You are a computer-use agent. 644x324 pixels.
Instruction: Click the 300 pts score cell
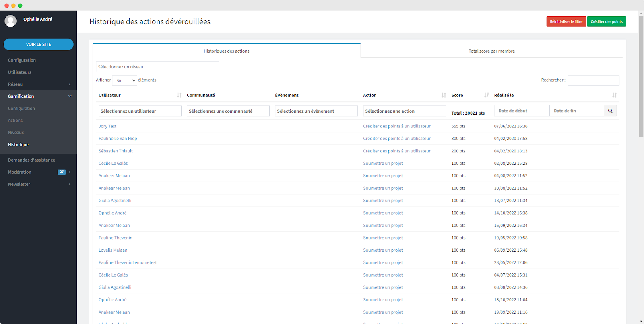coord(458,139)
